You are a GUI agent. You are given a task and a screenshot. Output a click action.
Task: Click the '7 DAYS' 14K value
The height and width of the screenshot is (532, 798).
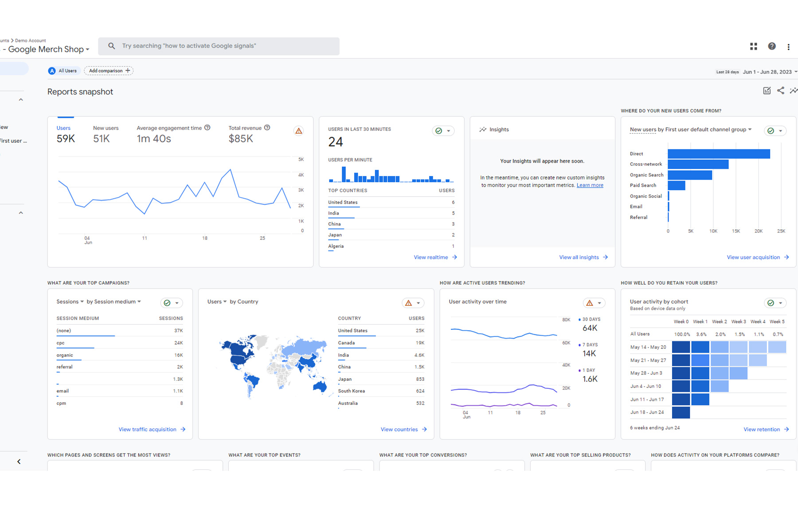[589, 354]
